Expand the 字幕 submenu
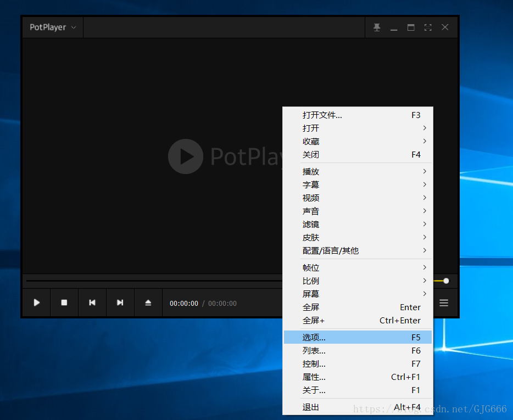513x420 pixels. pos(358,184)
